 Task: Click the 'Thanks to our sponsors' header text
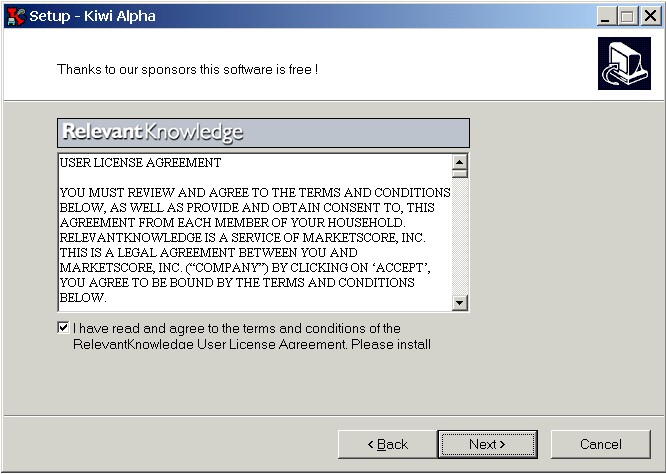(187, 69)
